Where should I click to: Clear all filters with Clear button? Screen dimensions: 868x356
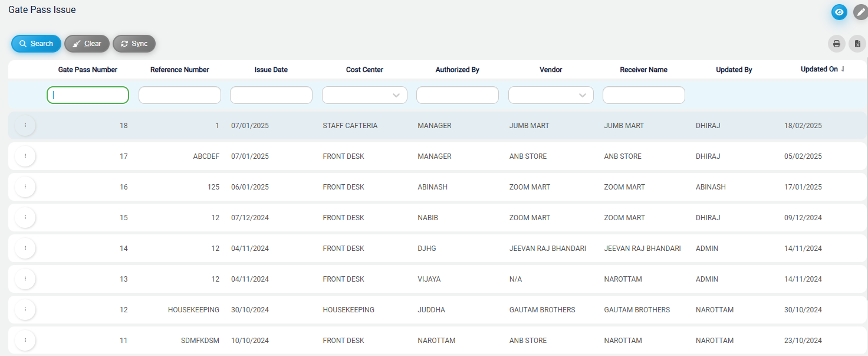point(87,44)
